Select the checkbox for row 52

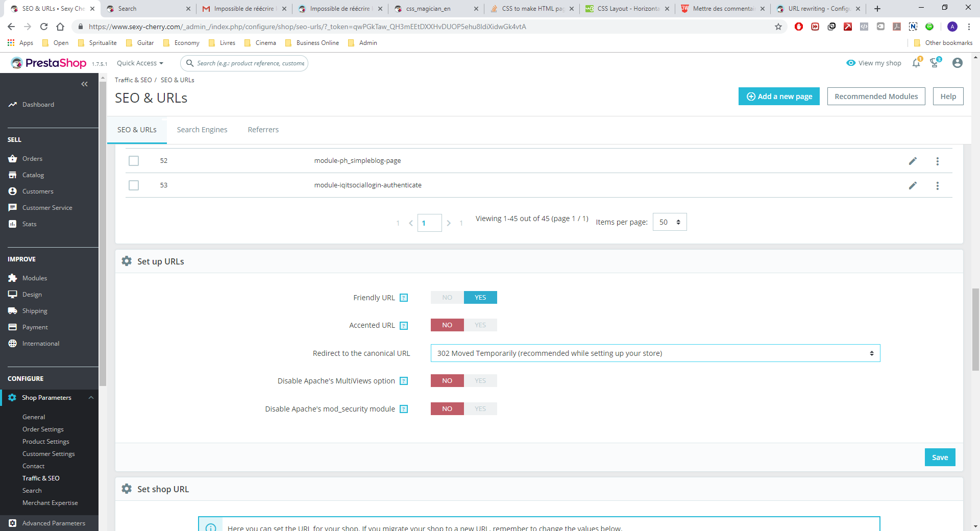(134, 161)
